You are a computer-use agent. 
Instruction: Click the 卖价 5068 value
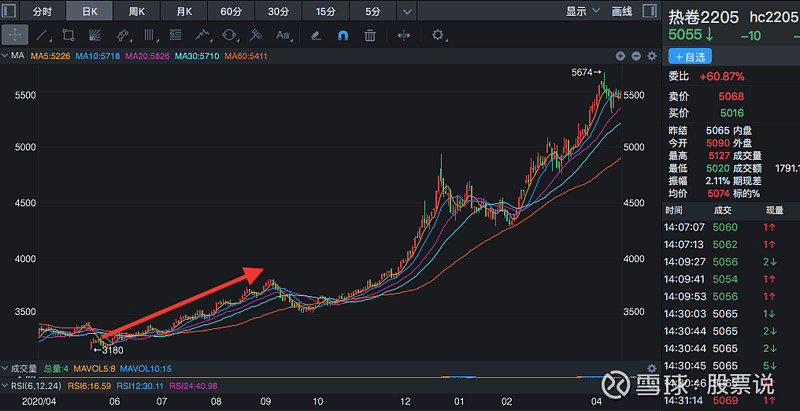(731, 96)
